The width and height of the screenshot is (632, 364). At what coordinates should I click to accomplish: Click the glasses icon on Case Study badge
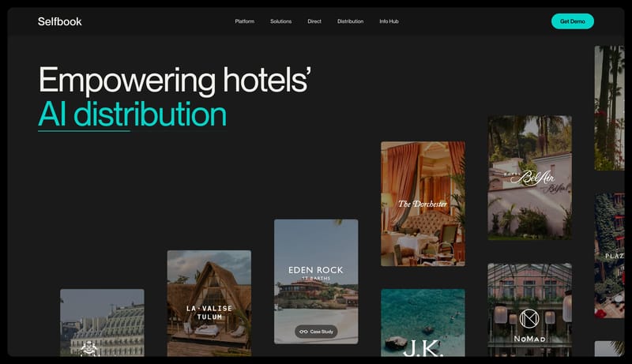[303, 332]
